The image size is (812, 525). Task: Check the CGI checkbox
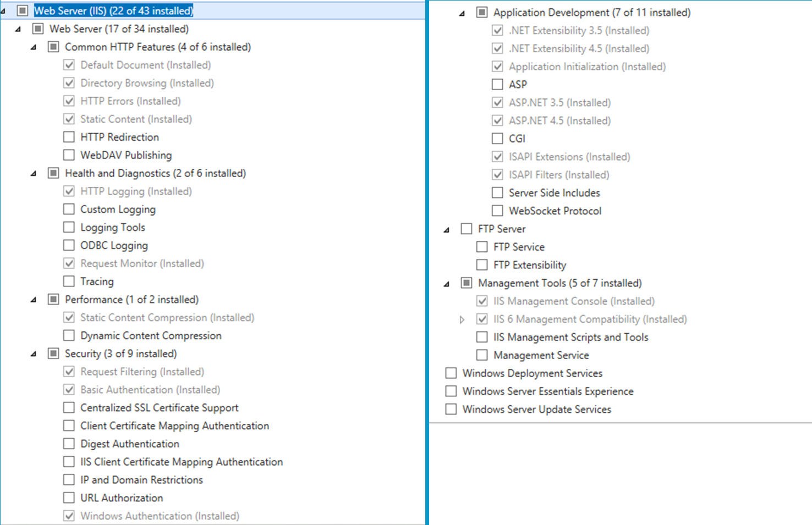497,138
